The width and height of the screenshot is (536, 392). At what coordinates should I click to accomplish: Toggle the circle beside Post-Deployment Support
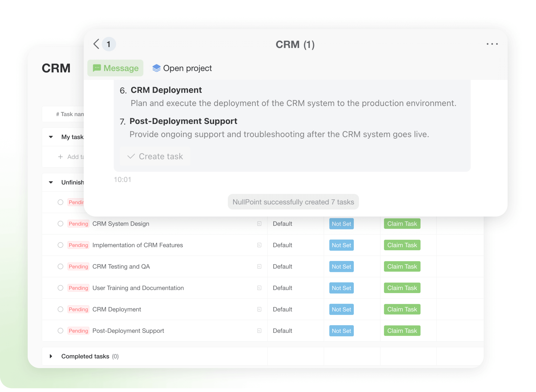tap(60, 331)
